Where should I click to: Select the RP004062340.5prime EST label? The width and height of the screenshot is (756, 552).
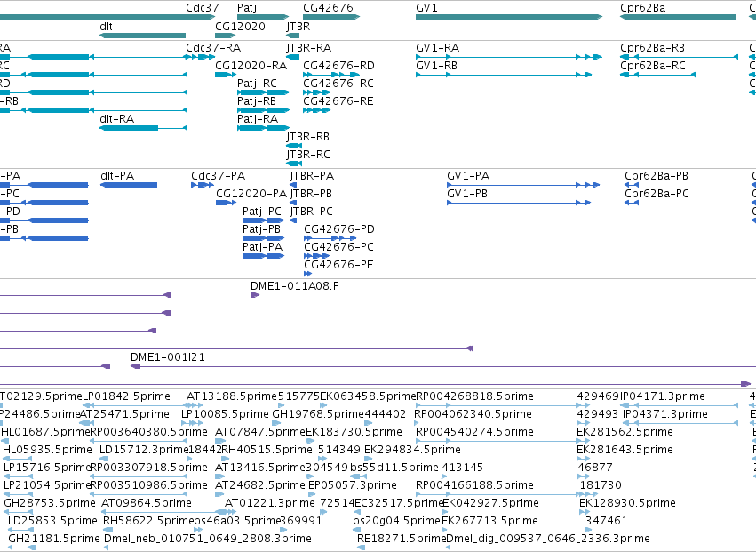(473, 414)
